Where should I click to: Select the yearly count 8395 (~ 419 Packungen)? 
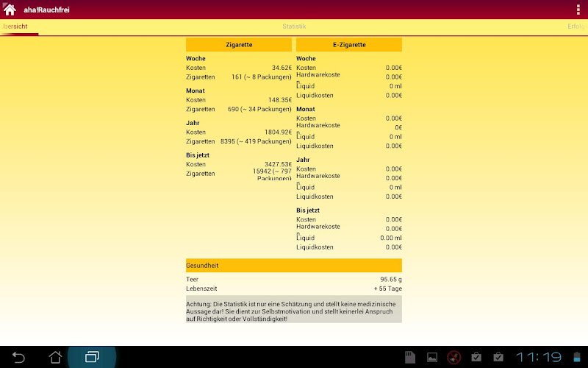256,141
